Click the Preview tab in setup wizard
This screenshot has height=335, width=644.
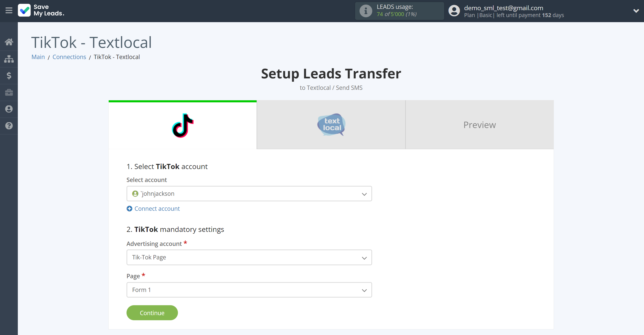480,125
